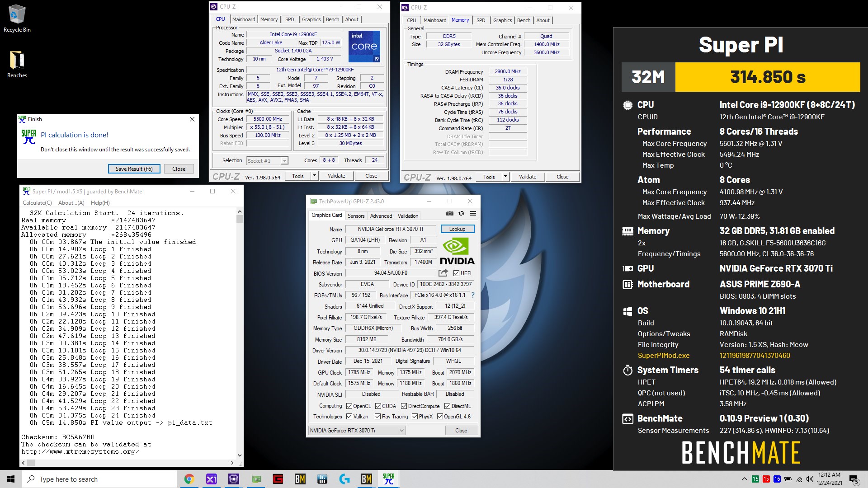Click the GPU-Z screenshot camera icon
This screenshot has height=488, width=868.
449,213
